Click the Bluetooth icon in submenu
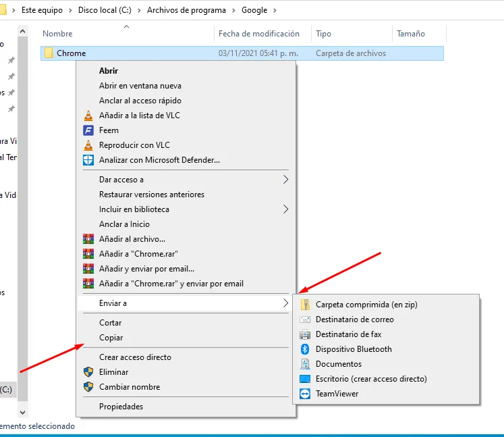This screenshot has width=504, height=437. click(x=305, y=349)
